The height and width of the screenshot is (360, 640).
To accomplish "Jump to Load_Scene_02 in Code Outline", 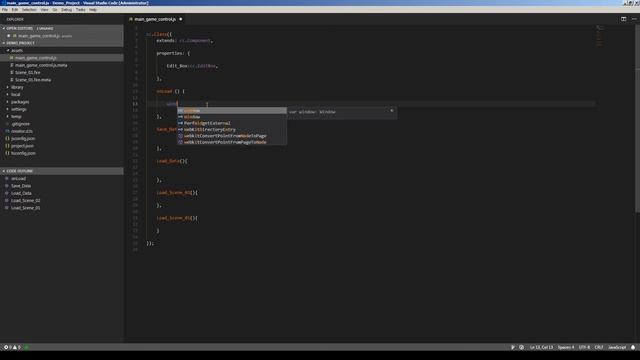I will [62, 201].
